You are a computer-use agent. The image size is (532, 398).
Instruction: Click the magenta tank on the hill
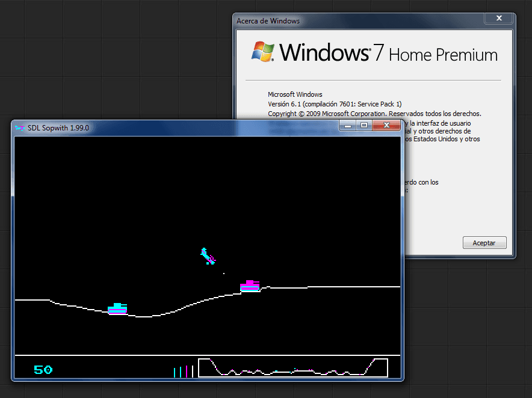[x=250, y=286]
